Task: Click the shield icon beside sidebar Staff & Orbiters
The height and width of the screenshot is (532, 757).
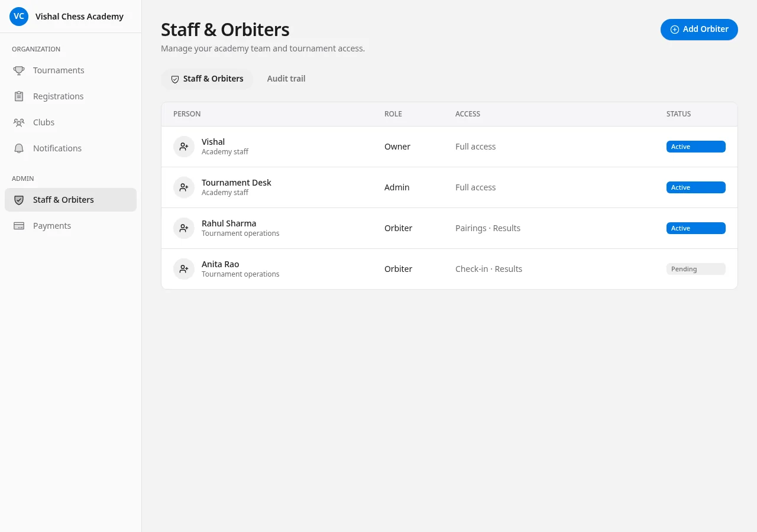Action: pos(19,200)
